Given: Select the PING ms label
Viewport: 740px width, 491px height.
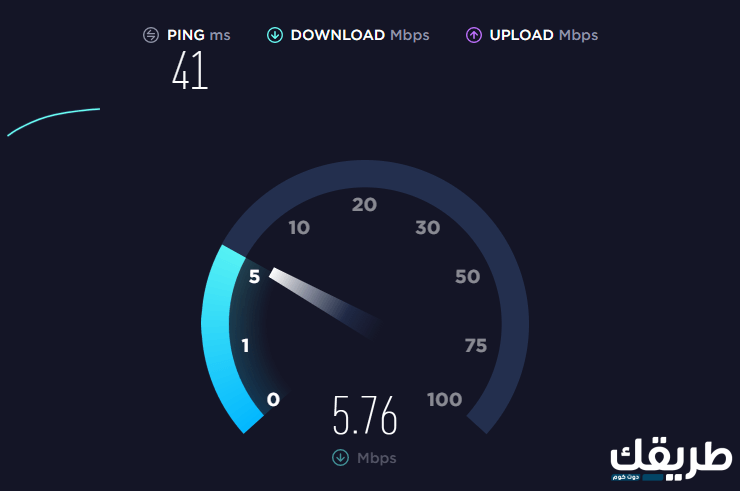Looking at the screenshot, I should click(199, 35).
